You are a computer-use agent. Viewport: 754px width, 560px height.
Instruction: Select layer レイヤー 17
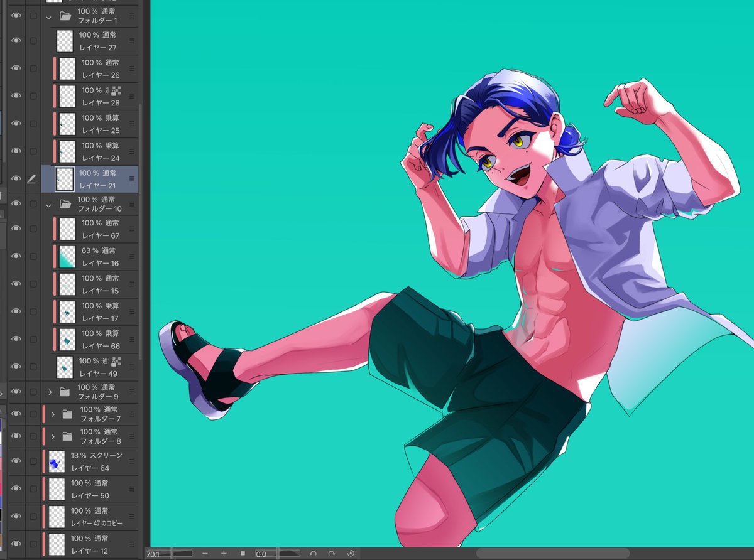coord(89,312)
